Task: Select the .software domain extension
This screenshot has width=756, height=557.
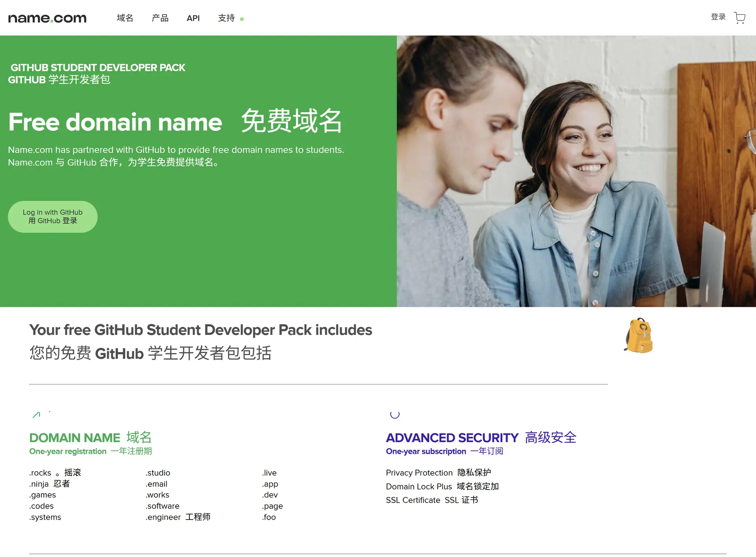Action: tap(163, 506)
